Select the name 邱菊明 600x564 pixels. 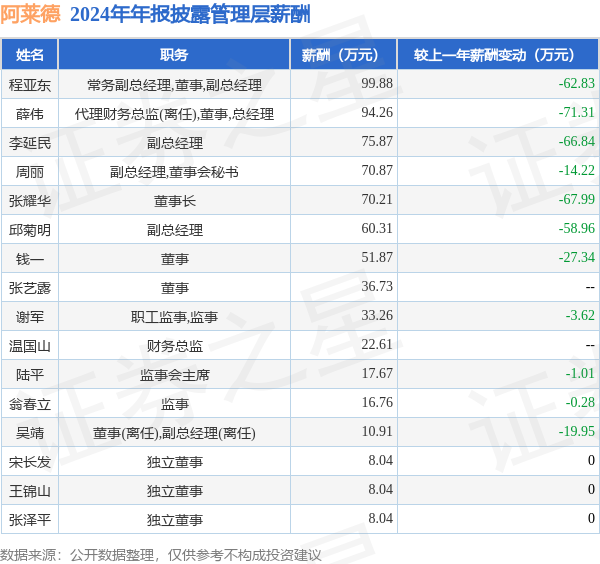tap(30, 230)
